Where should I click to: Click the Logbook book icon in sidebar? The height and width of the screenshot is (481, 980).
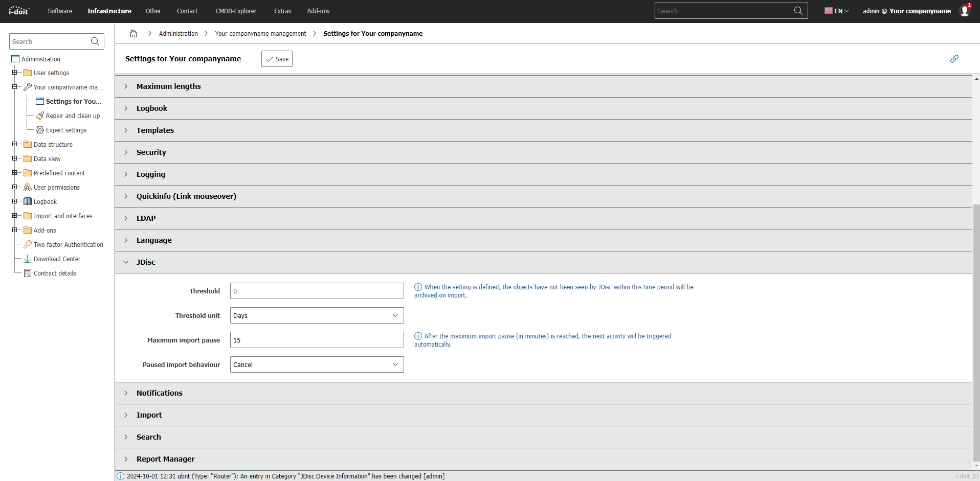click(28, 201)
